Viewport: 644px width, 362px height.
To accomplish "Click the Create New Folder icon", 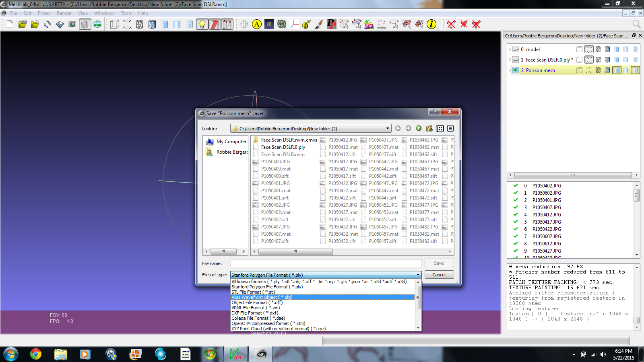I will 429,128.
